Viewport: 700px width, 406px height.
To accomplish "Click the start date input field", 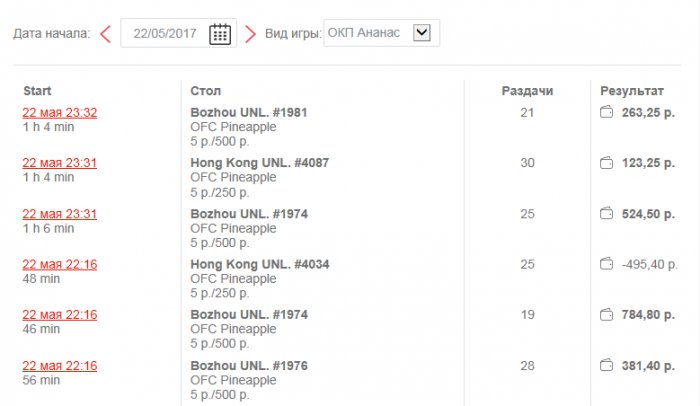I will [167, 34].
